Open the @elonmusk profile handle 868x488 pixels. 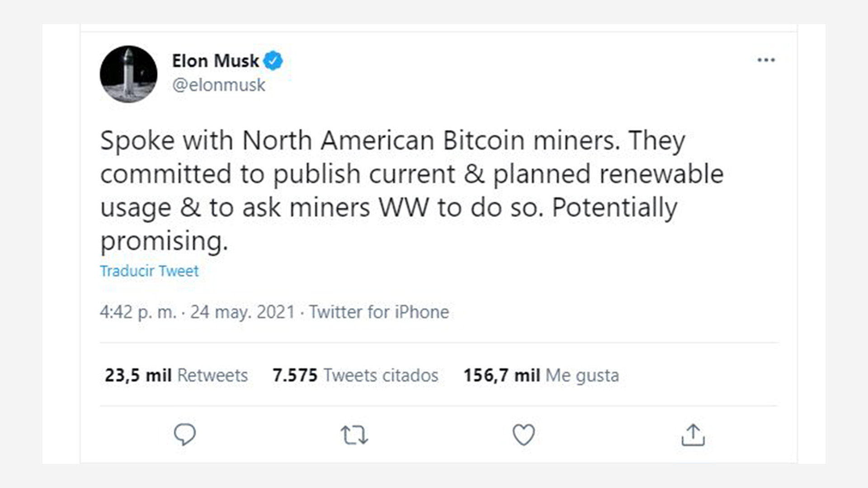tap(219, 84)
